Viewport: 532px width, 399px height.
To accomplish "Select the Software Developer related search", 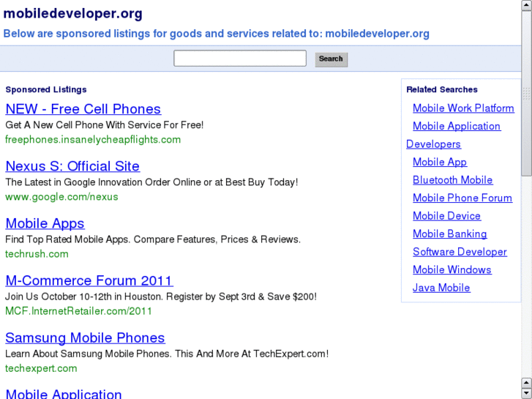I will 460,252.
